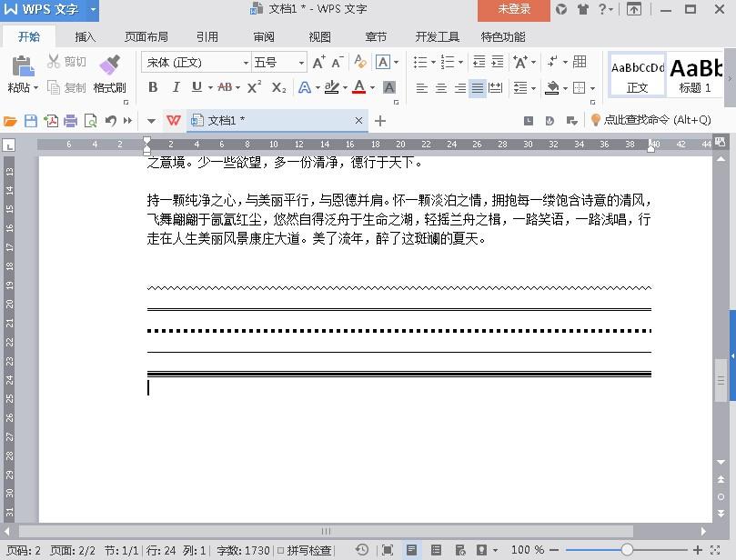Toggle italic formatting
The height and width of the screenshot is (560, 736).
[x=176, y=87]
